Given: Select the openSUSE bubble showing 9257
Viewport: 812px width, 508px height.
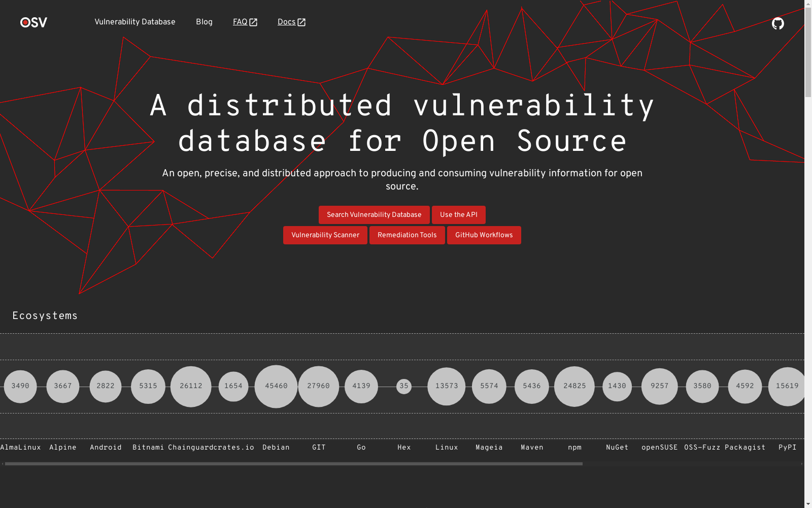Looking at the screenshot, I should [660, 387].
